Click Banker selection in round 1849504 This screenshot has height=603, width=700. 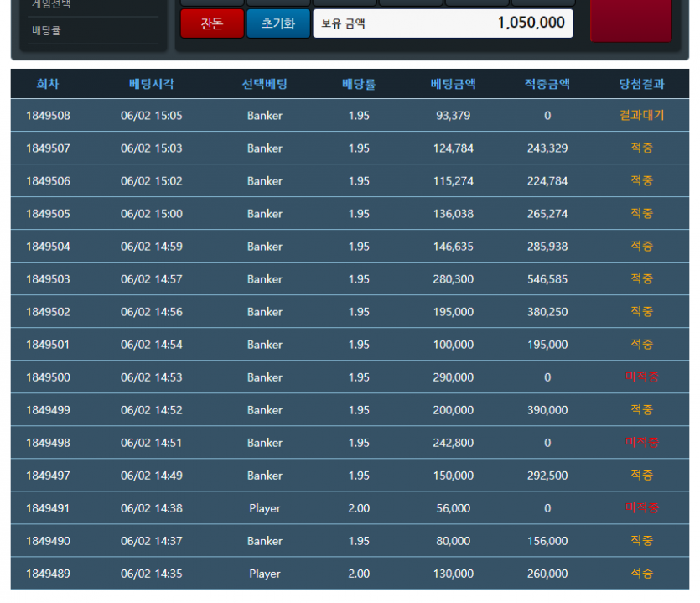point(265,247)
